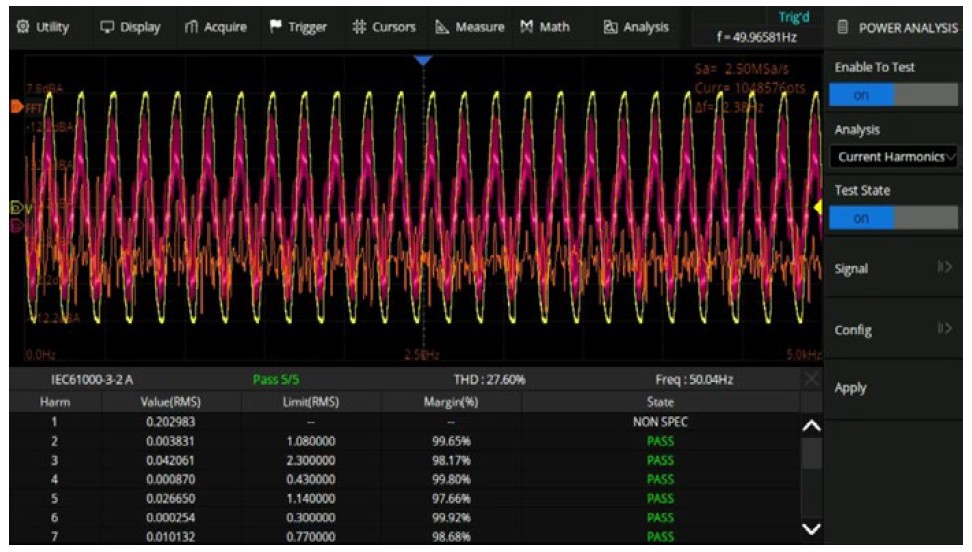
Task: Select the yellow trigger level marker
Action: point(817,207)
